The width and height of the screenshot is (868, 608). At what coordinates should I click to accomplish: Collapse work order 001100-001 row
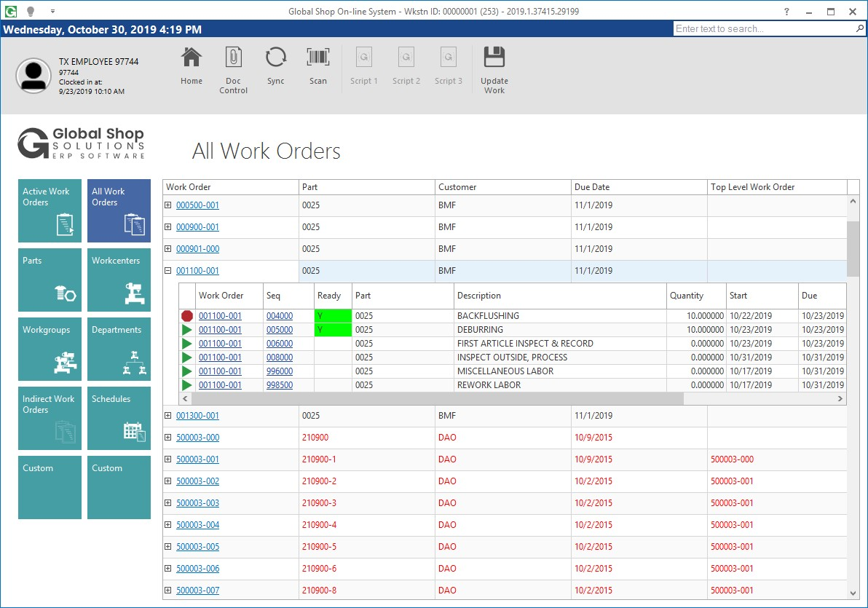pos(167,271)
